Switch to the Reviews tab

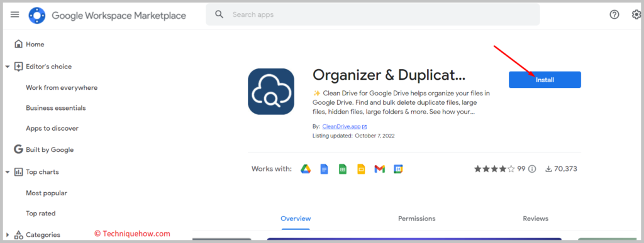click(536, 219)
